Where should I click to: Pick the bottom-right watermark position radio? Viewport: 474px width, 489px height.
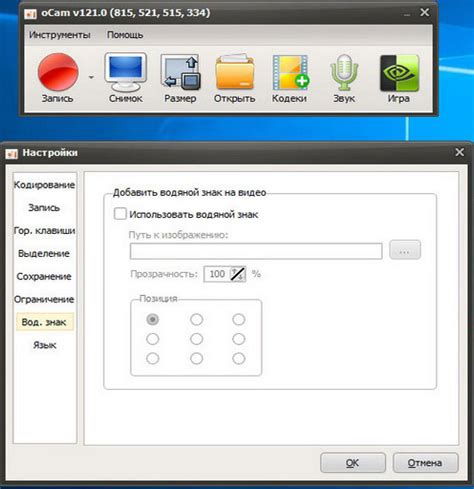tap(239, 359)
